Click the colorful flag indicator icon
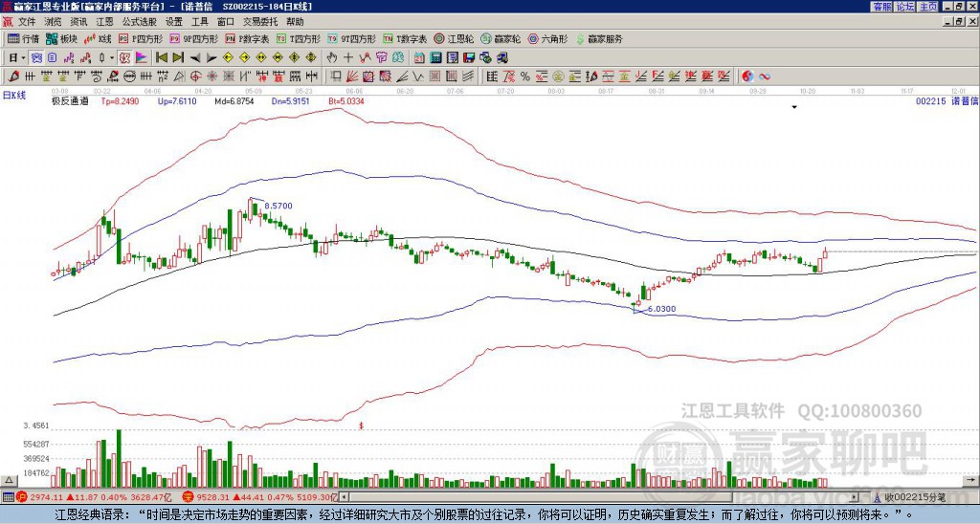This screenshot has width=980, height=524. (142, 58)
